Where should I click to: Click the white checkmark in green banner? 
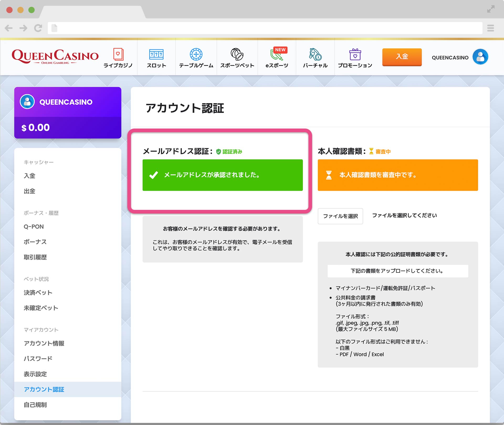tap(154, 175)
